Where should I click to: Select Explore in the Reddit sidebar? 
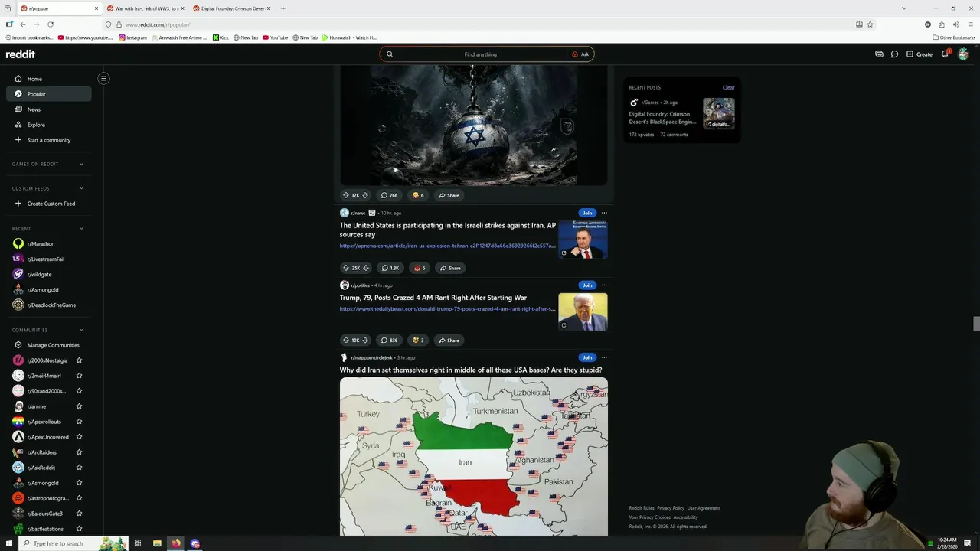coord(48,125)
